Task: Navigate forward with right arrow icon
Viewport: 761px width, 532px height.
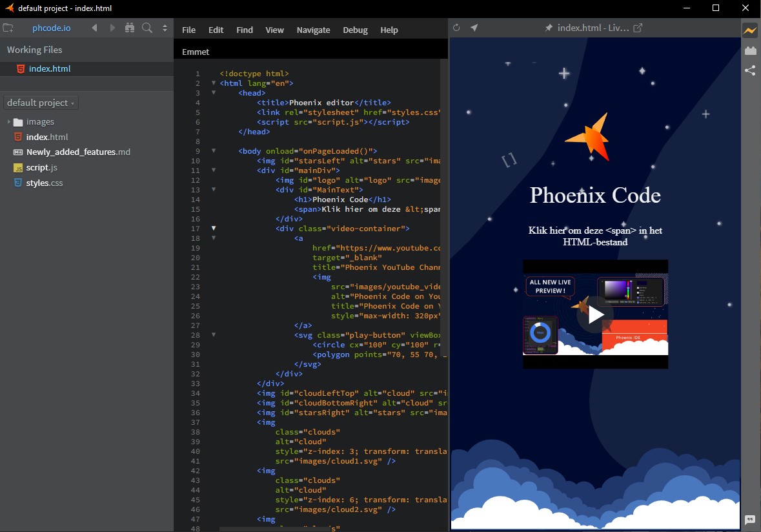Action: tap(112, 28)
